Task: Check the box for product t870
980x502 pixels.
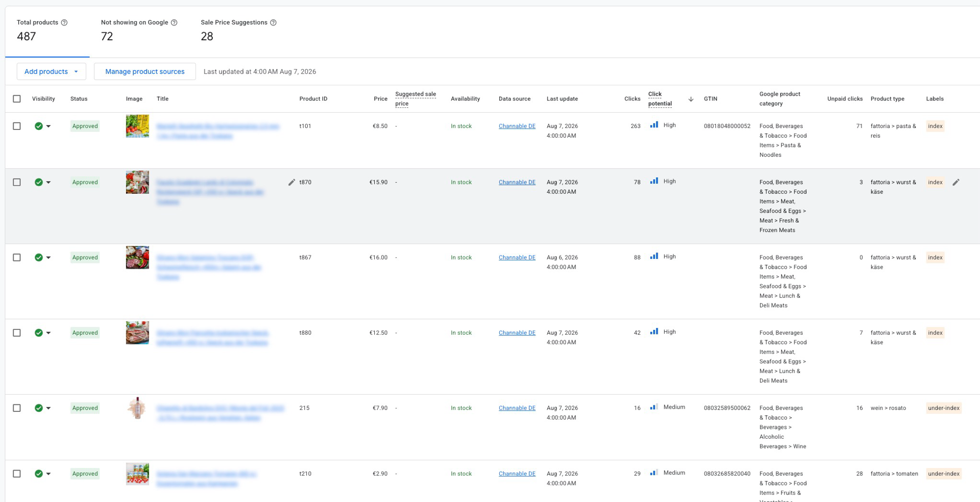Action: click(17, 182)
